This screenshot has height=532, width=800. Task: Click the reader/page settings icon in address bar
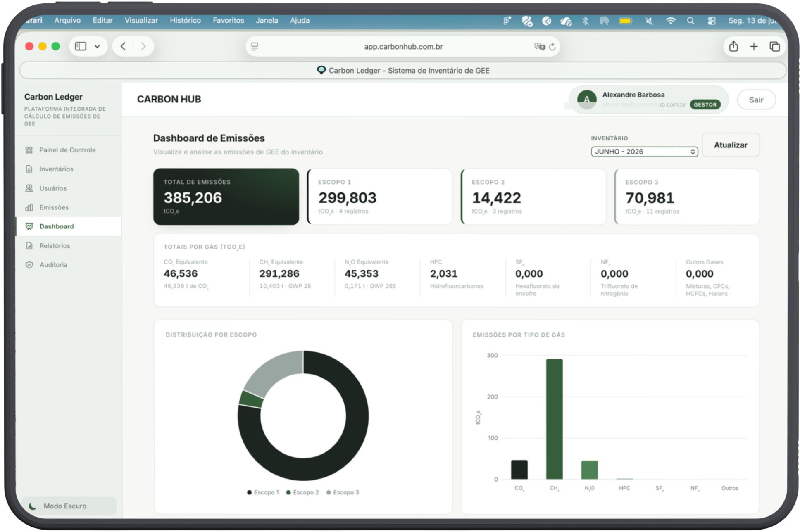255,47
